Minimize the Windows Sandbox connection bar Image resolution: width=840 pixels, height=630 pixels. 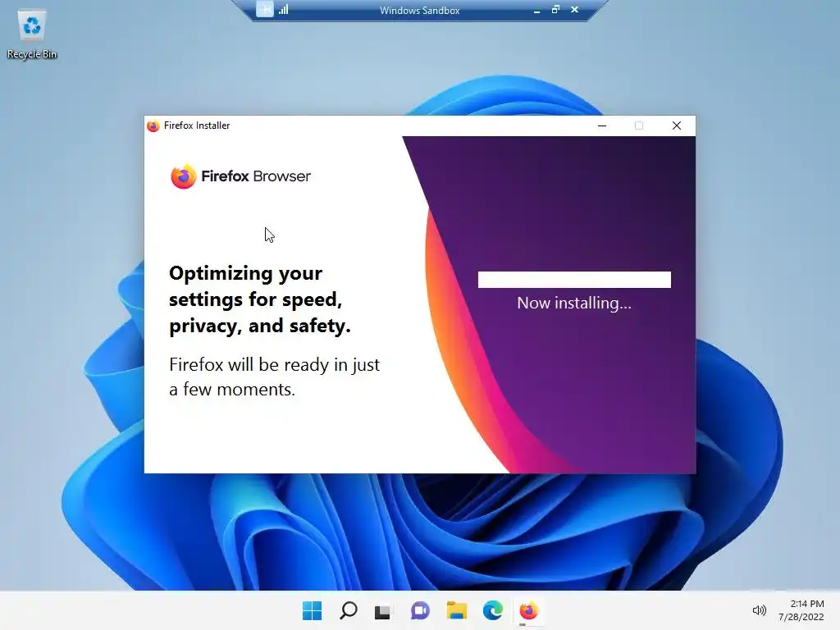coord(536,10)
